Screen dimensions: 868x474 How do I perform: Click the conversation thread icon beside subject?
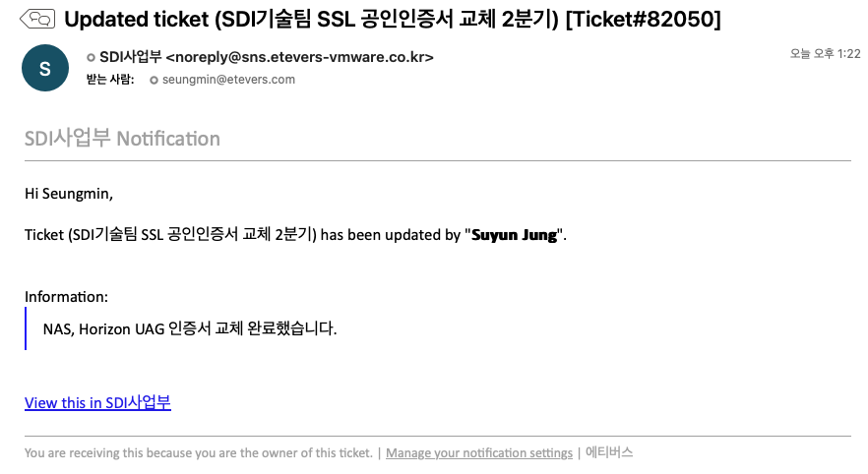(x=37, y=19)
